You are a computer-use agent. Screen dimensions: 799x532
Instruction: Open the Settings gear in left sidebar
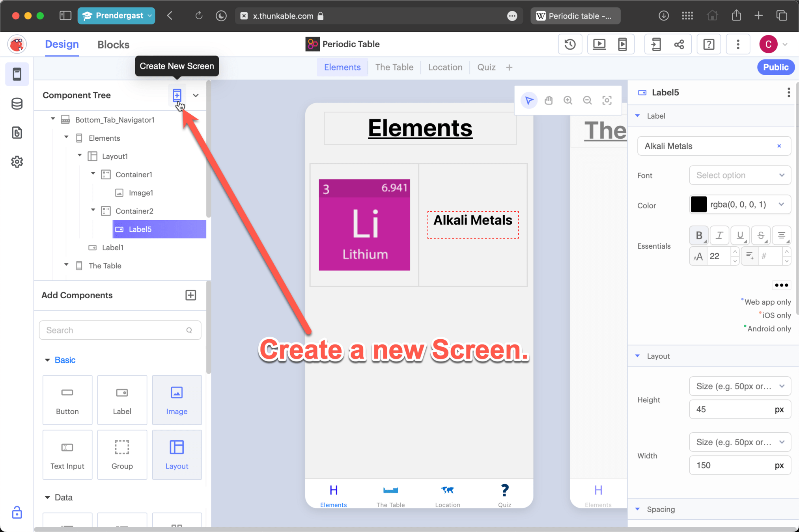17,162
